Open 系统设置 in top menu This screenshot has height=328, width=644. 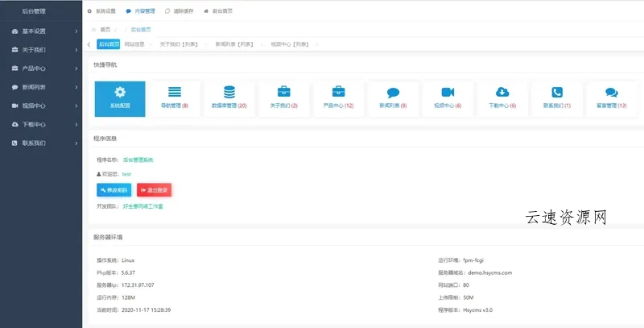(101, 11)
